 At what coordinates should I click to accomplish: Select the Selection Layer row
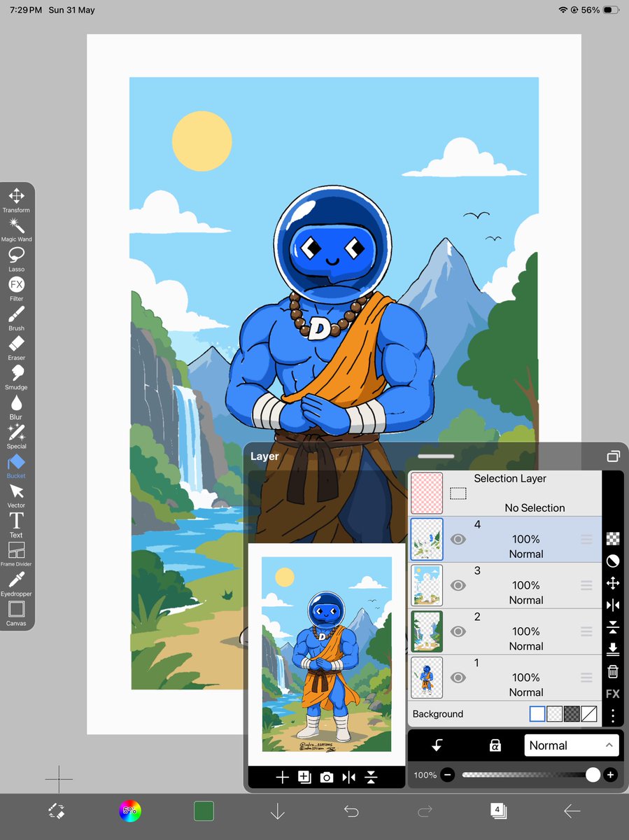point(505,493)
